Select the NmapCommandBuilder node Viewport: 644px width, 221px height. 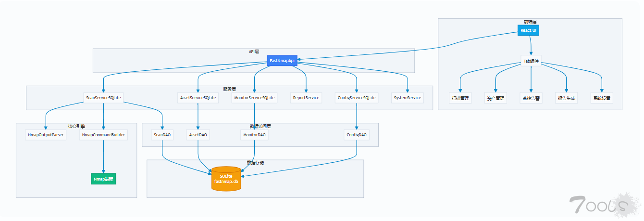[103, 135]
